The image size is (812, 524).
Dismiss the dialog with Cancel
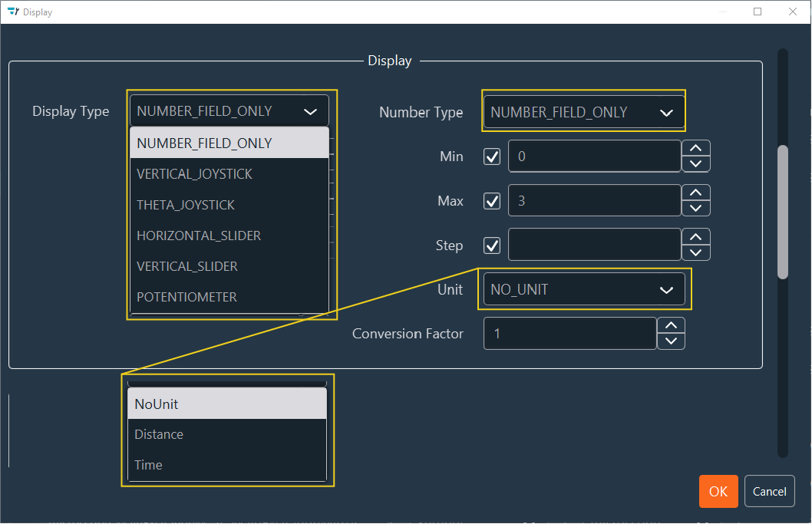click(x=769, y=491)
